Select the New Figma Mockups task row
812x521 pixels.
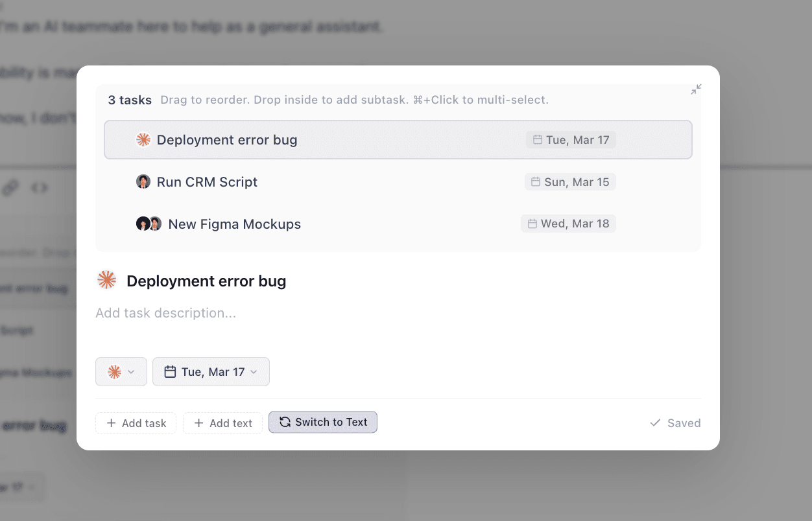pyautogui.click(x=389, y=224)
